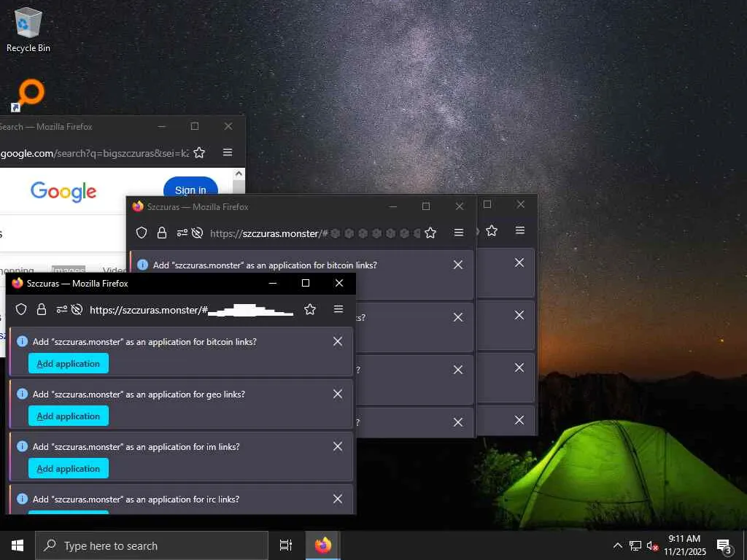Click the 'Type here to search' taskbar box

pos(152,545)
